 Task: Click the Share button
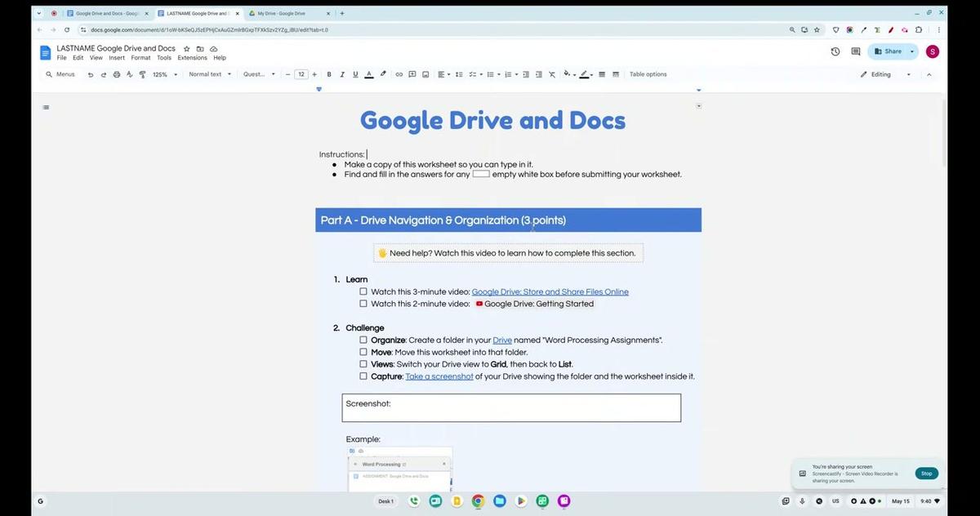click(x=889, y=51)
